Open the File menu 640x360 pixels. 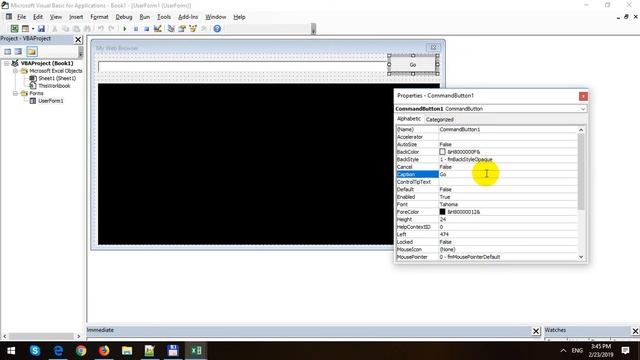point(21,17)
